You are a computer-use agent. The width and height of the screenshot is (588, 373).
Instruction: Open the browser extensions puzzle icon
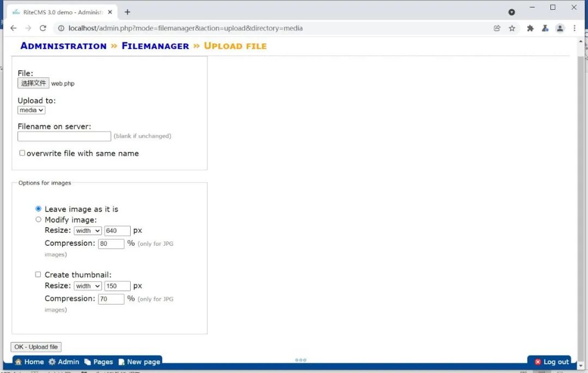point(530,28)
